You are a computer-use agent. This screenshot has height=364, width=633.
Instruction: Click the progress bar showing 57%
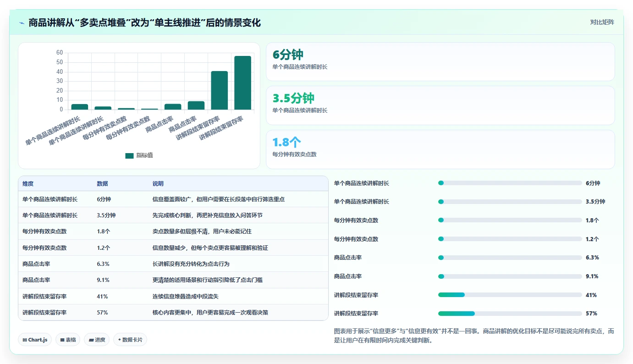(x=510, y=314)
